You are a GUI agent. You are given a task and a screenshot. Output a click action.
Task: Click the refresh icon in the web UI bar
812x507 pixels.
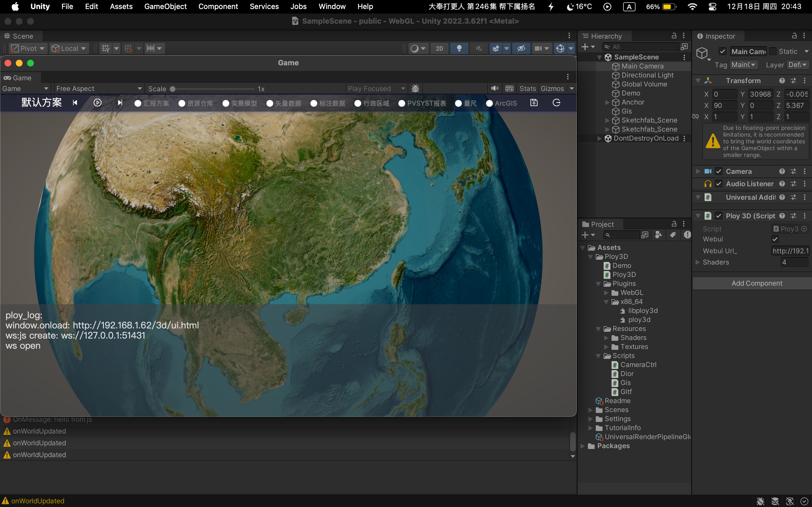(556, 103)
